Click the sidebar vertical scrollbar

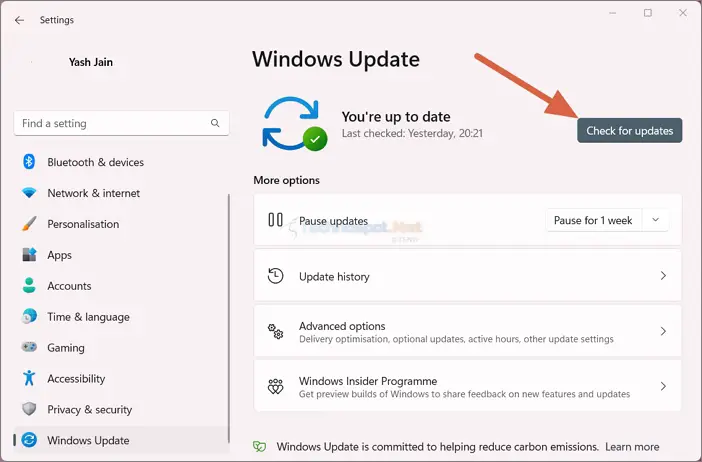[229, 318]
